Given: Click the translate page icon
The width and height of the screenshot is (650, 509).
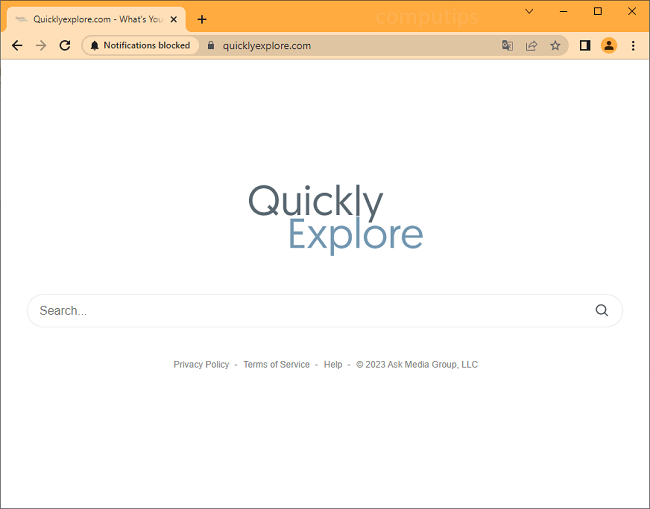Looking at the screenshot, I should (508, 45).
